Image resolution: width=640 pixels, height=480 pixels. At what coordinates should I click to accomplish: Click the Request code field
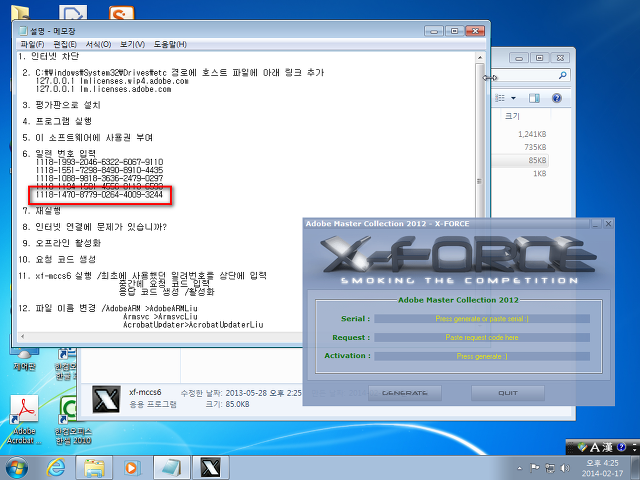482,338
